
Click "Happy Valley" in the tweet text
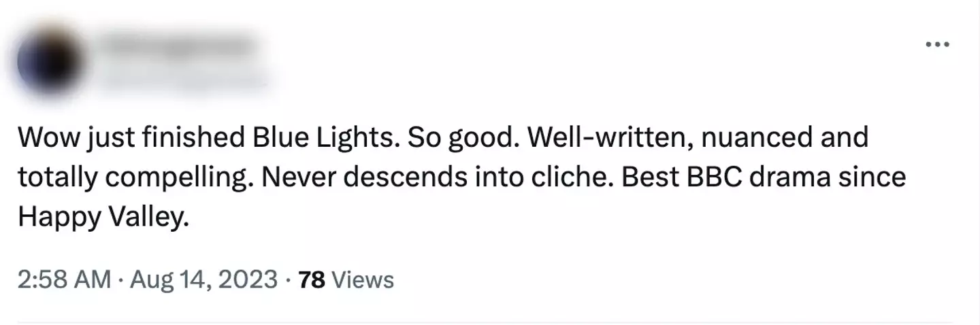(101, 218)
